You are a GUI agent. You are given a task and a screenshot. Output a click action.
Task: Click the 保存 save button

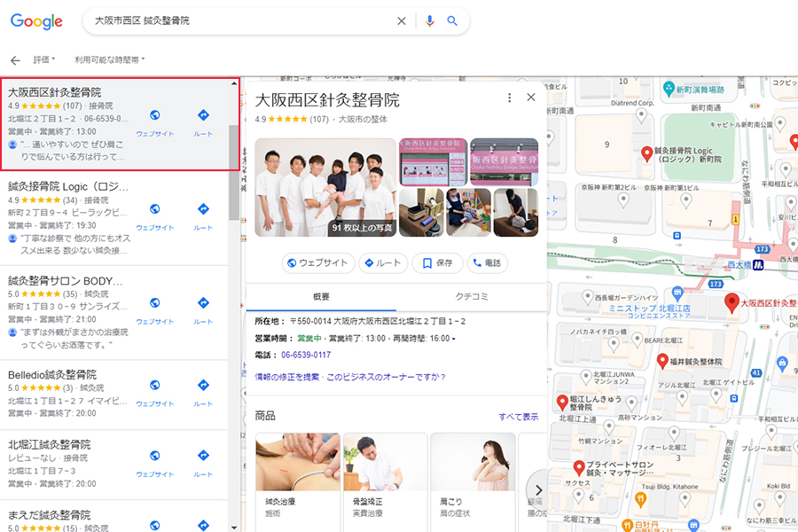pyautogui.click(x=437, y=263)
